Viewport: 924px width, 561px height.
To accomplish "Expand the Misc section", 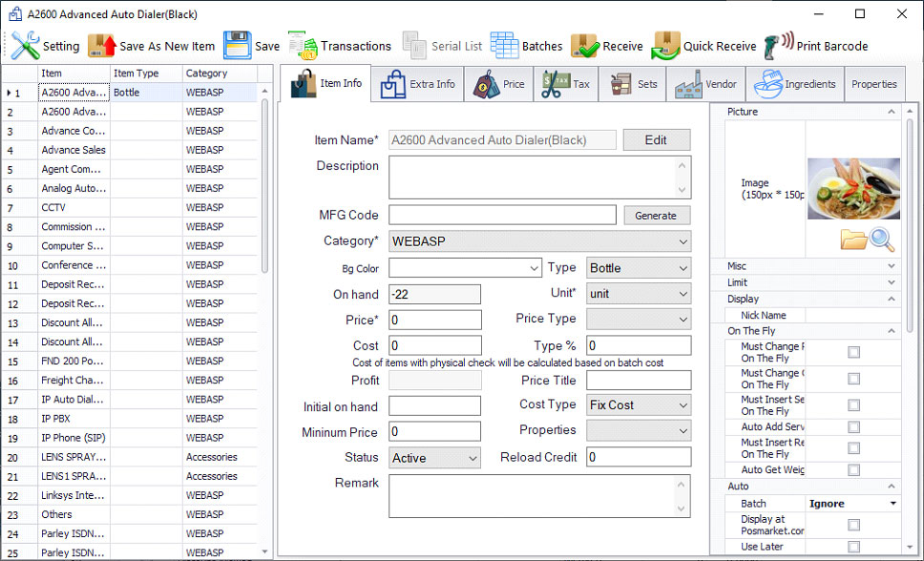I will click(x=891, y=266).
